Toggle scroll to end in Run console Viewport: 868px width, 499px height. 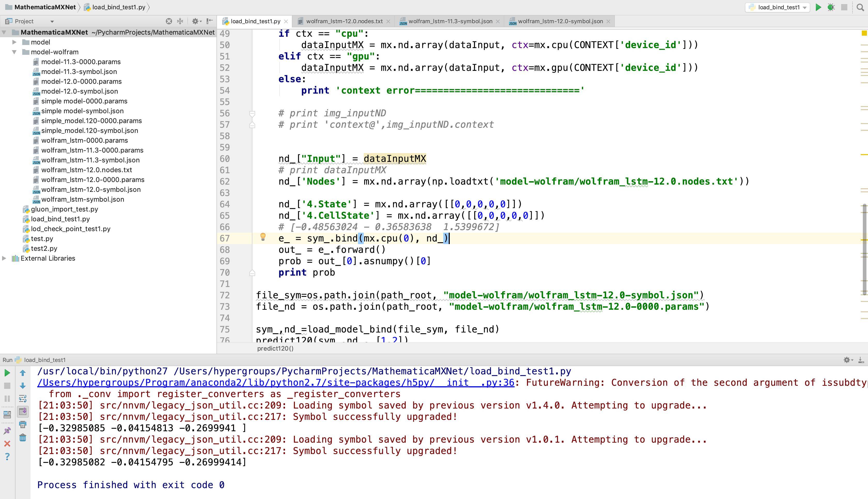pyautogui.click(x=22, y=412)
